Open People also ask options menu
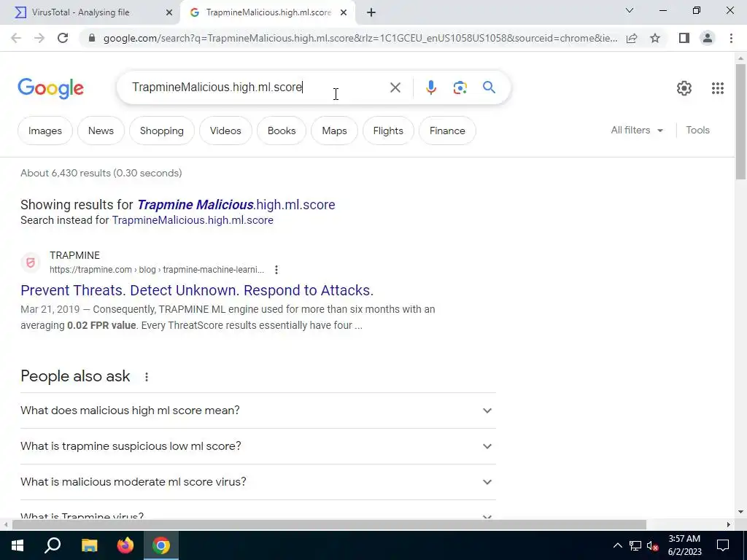747x560 pixels. [x=147, y=377]
